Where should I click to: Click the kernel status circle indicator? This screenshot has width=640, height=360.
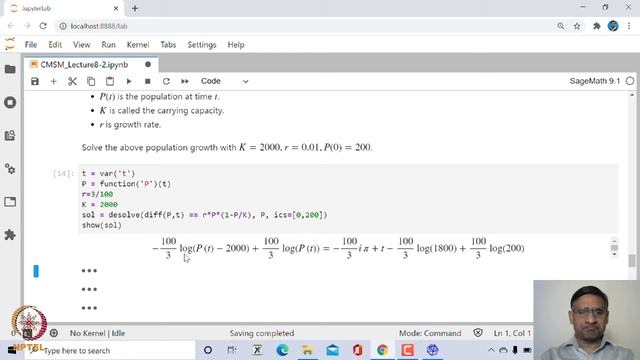630,81
